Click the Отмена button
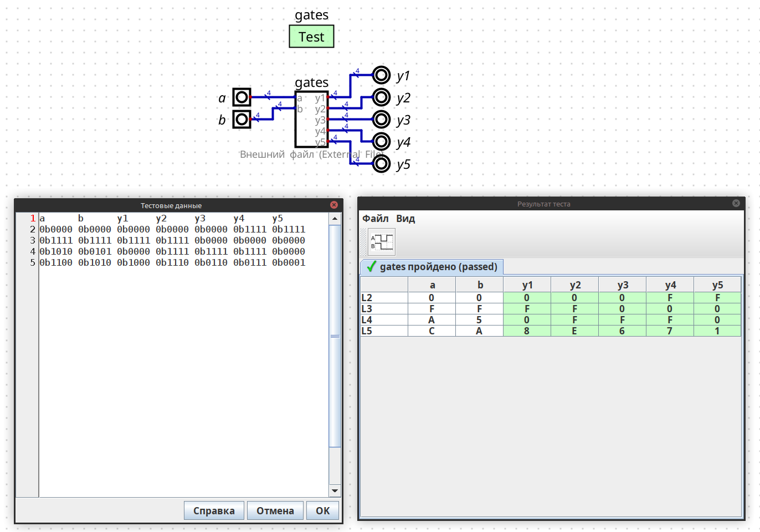 click(x=275, y=511)
